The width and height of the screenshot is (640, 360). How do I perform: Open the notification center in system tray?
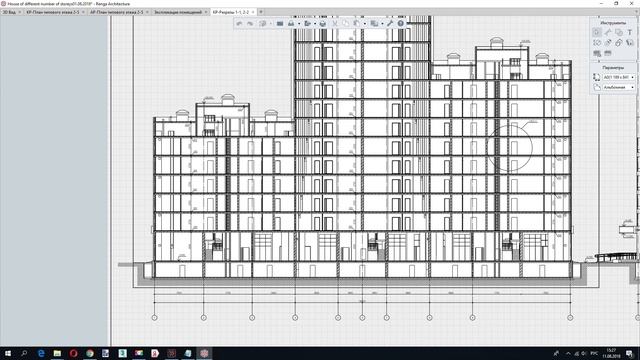[630, 353]
